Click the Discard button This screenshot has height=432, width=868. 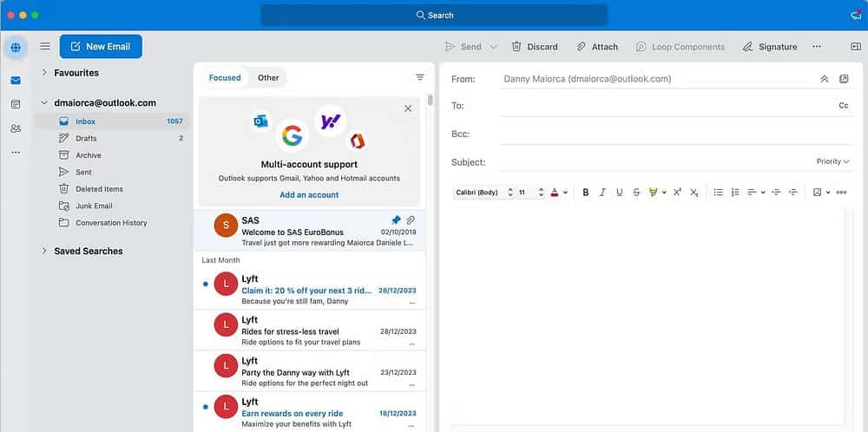click(x=535, y=47)
